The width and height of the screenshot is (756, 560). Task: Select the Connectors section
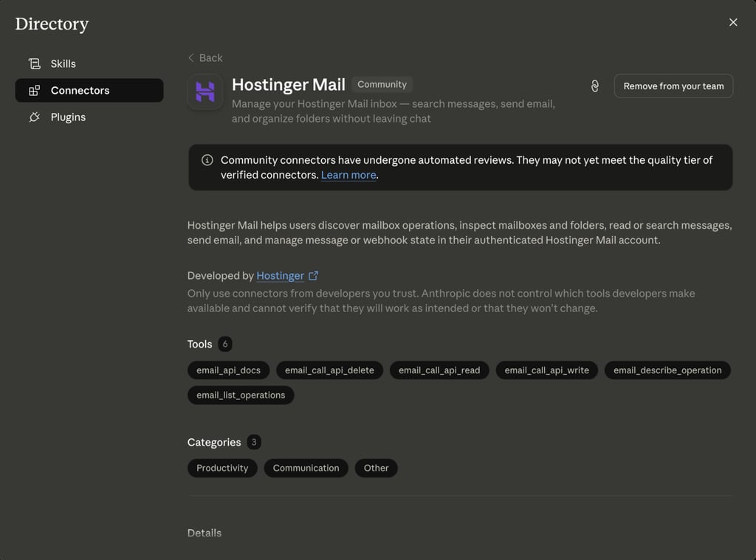[x=89, y=90]
